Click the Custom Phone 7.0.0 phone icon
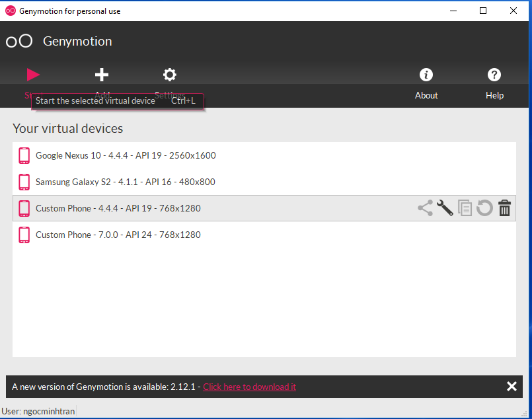Screen dimensions: 532x419 (x=24, y=235)
